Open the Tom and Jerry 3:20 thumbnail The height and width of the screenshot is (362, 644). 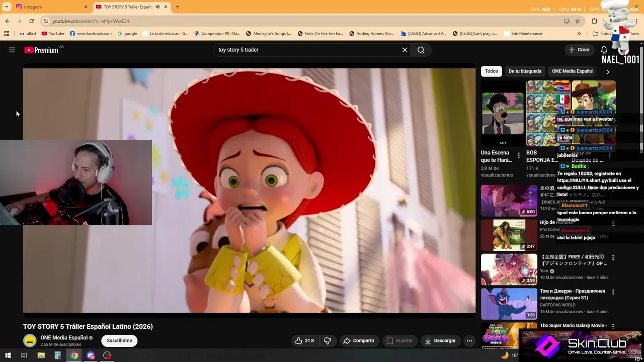(509, 304)
